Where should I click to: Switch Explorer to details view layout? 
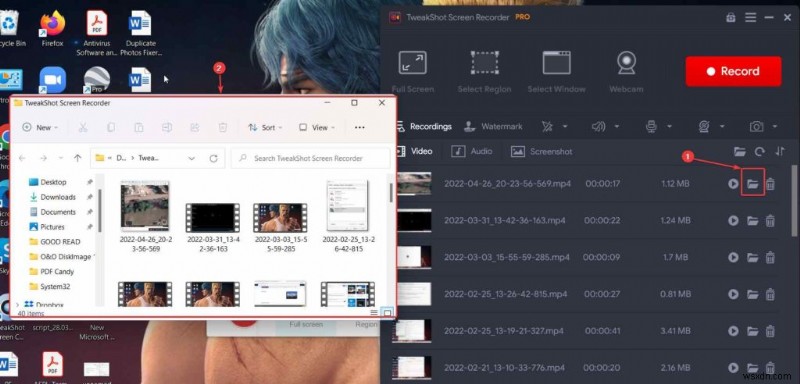point(374,313)
